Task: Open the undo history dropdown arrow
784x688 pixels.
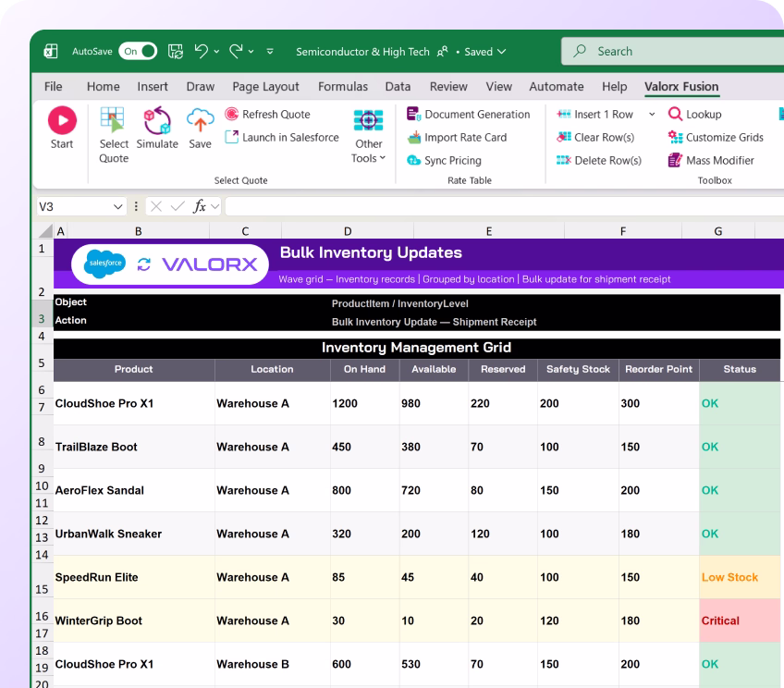Action: click(216, 52)
